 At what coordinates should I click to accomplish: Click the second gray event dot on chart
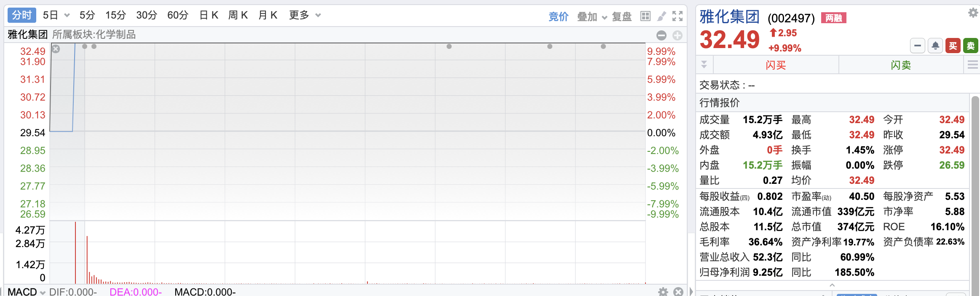[x=94, y=46]
